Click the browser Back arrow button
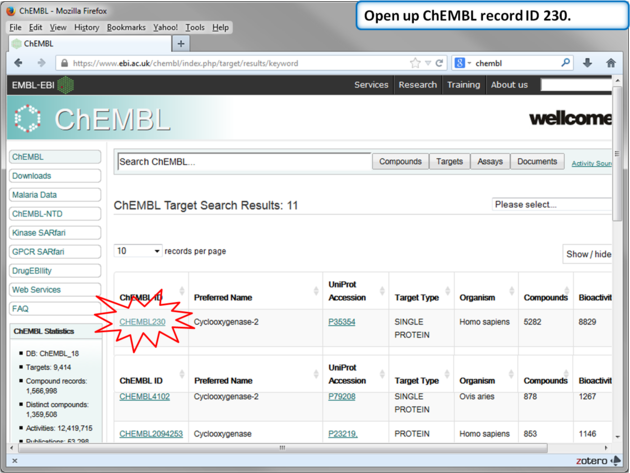Image resolution: width=630 pixels, height=473 pixels. click(x=18, y=63)
